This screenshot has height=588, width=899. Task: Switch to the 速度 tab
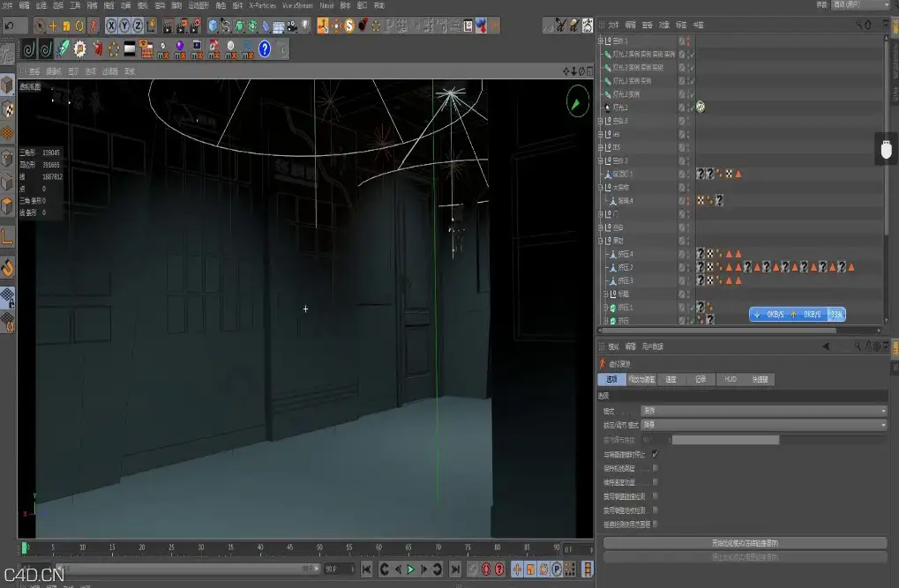pyautogui.click(x=671, y=379)
